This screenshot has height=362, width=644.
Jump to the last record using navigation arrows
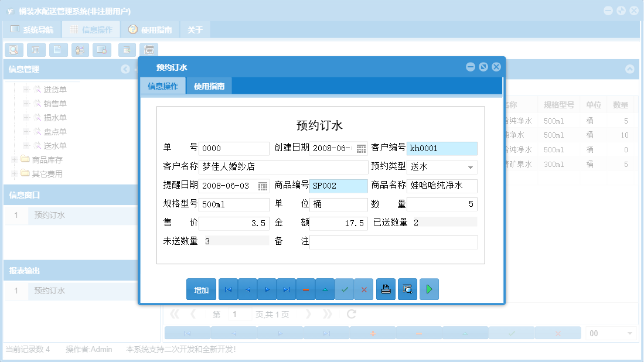[286, 289]
